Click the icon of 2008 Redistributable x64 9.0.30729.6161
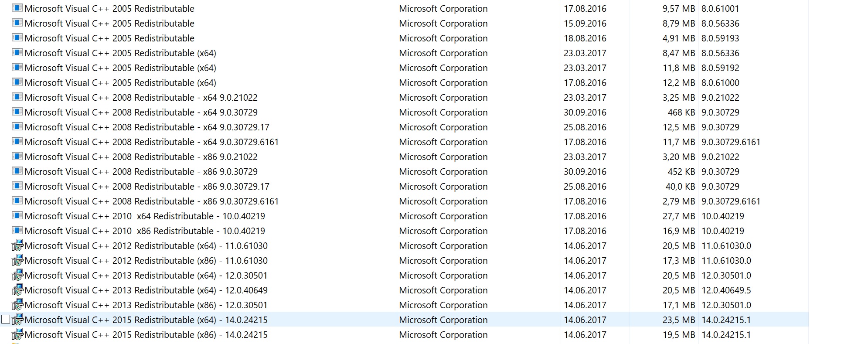 click(17, 141)
